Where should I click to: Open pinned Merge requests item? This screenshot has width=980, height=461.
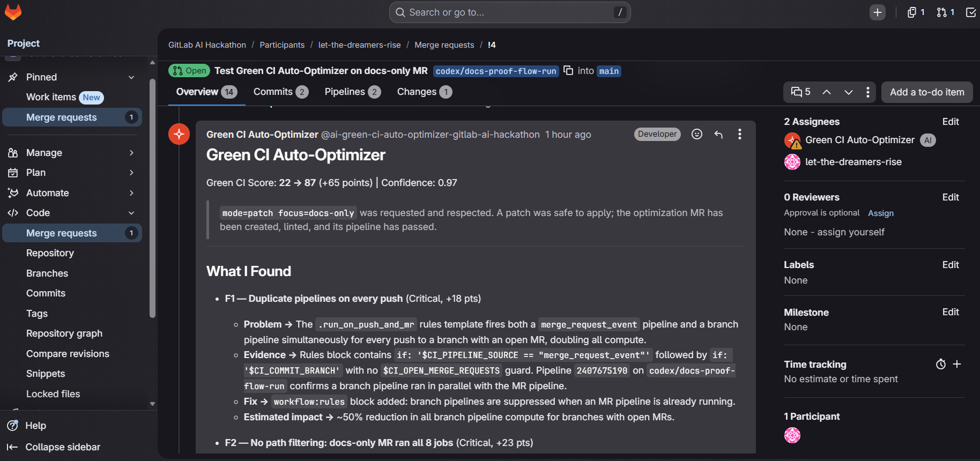coord(72,117)
